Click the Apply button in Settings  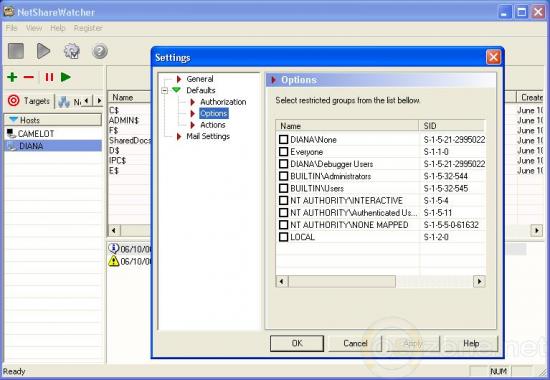413,343
